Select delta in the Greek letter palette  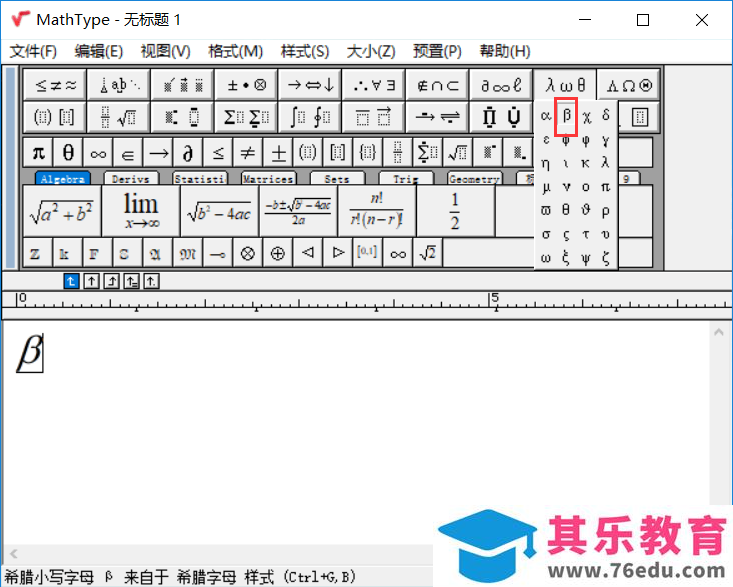(x=606, y=115)
